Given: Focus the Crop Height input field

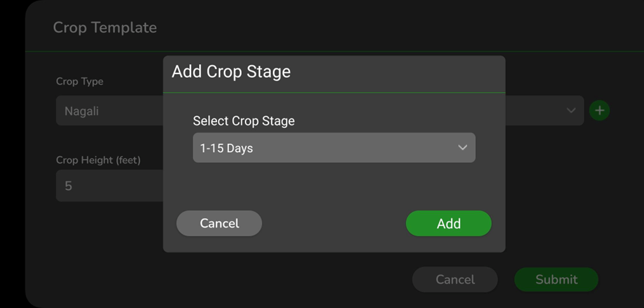Looking at the screenshot, I should [x=108, y=186].
